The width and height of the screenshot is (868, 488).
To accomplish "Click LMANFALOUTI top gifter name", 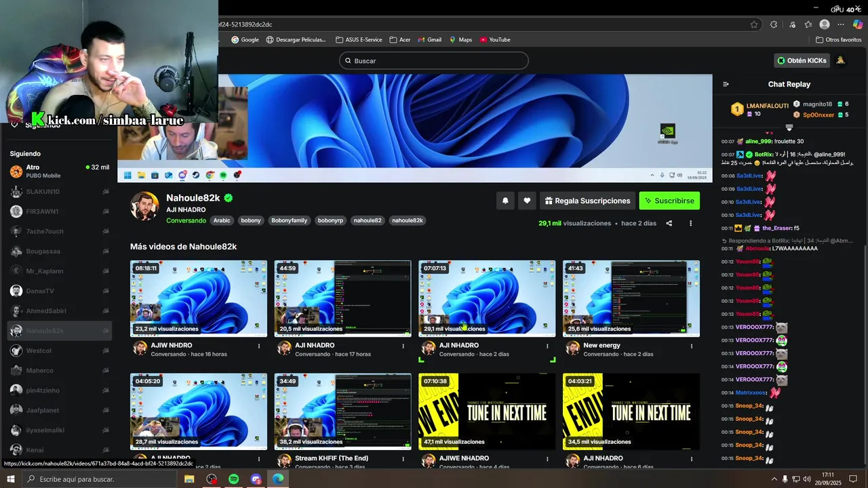I will [x=767, y=106].
